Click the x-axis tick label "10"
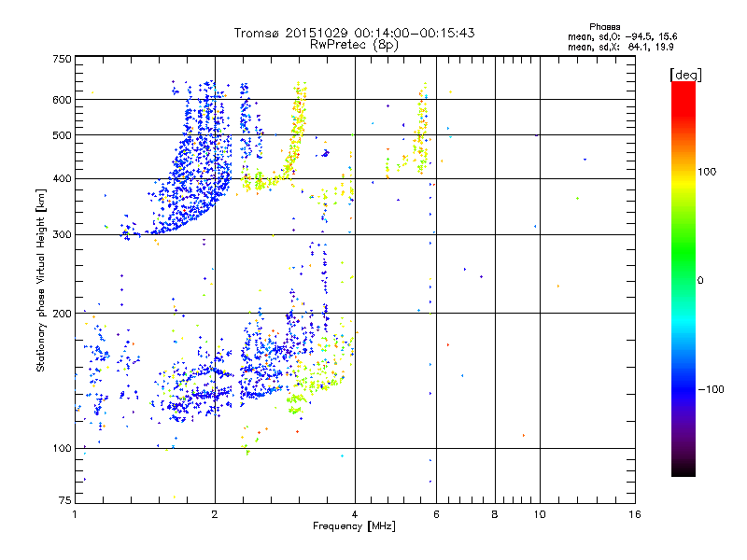 click(540, 514)
